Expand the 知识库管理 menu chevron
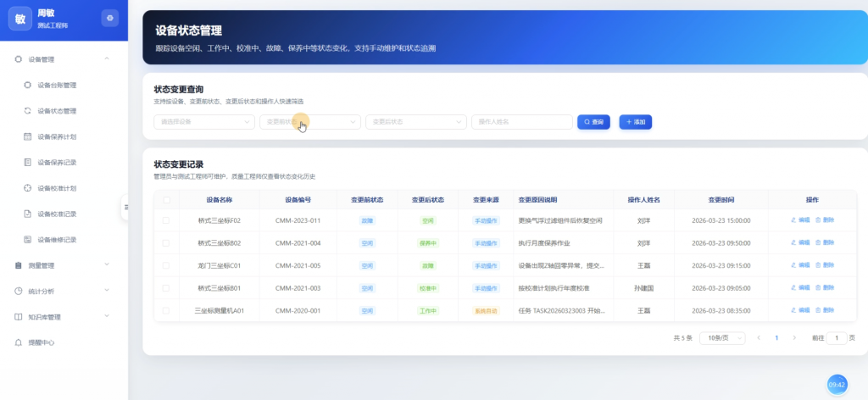 pyautogui.click(x=107, y=316)
